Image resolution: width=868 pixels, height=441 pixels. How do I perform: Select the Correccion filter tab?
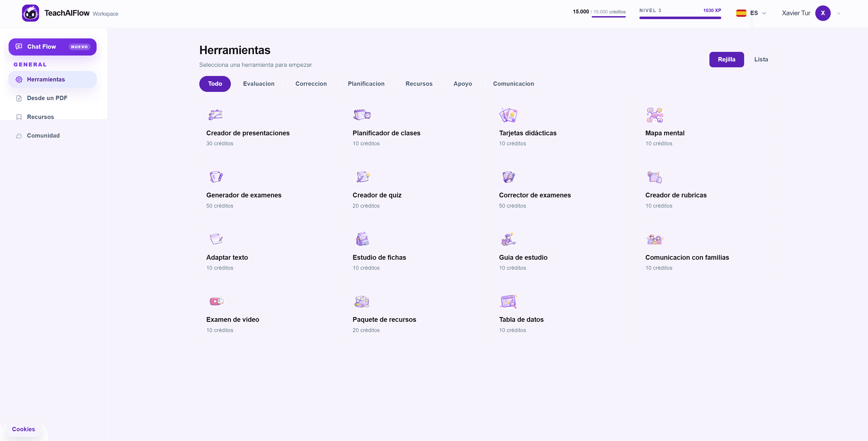coord(311,84)
